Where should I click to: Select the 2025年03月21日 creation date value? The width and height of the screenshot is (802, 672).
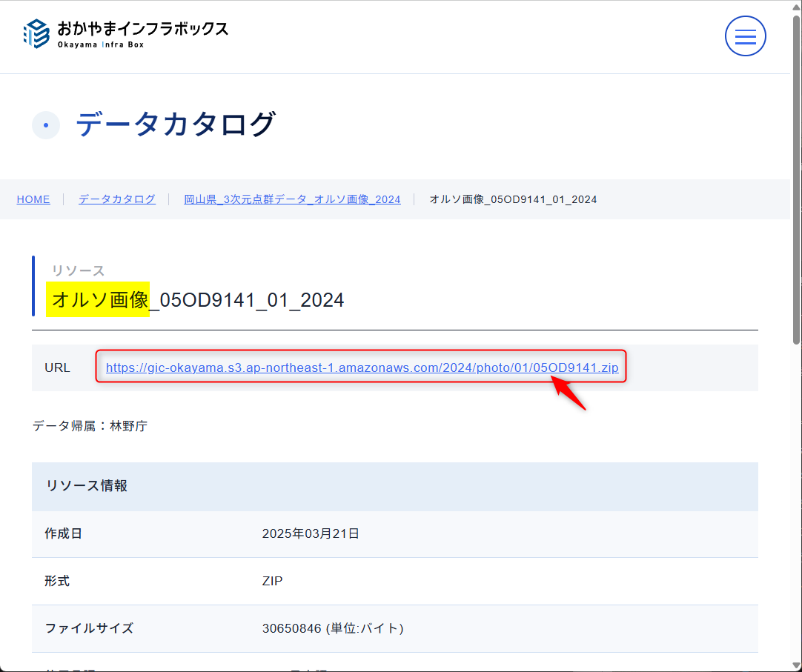click(x=311, y=533)
